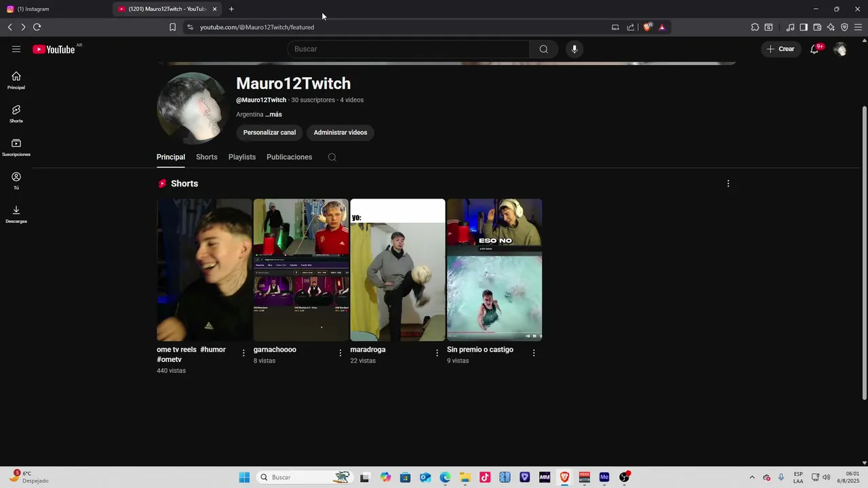Close the Mauro12Twitch YouTube tab
This screenshot has height=488, width=868.
[214, 9]
